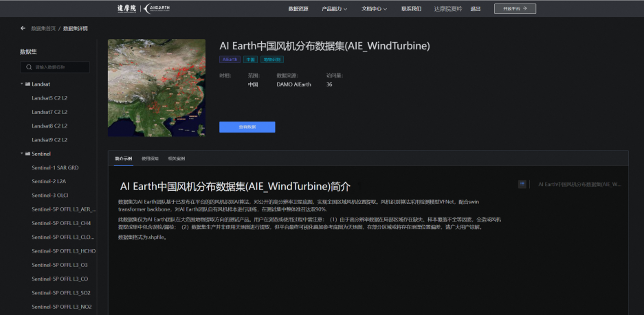Select Sentinel-5P OFFL L3_CLO dataset
The width and height of the screenshot is (644, 315).
pos(64,237)
